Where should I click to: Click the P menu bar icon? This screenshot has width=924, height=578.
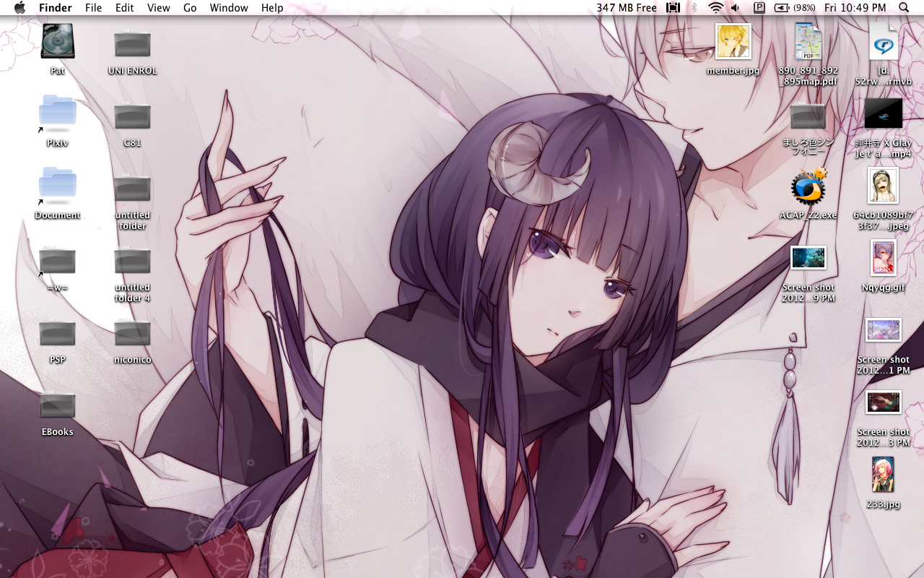(x=759, y=7)
